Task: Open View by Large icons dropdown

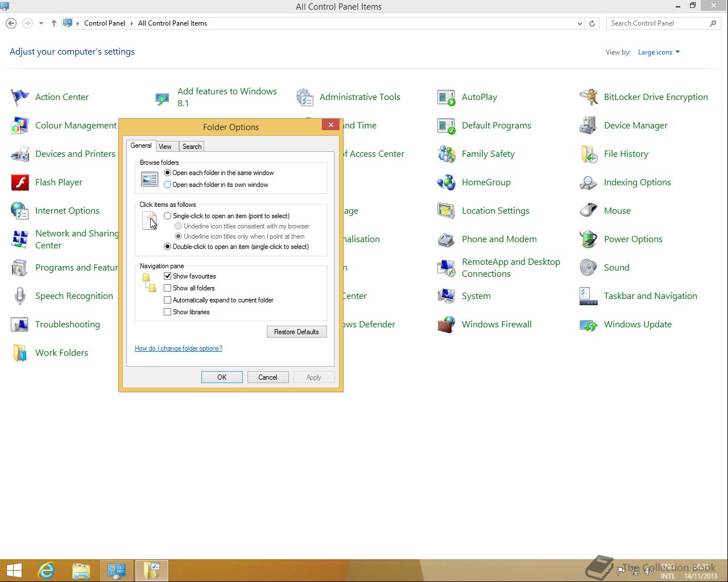Action: click(x=659, y=52)
